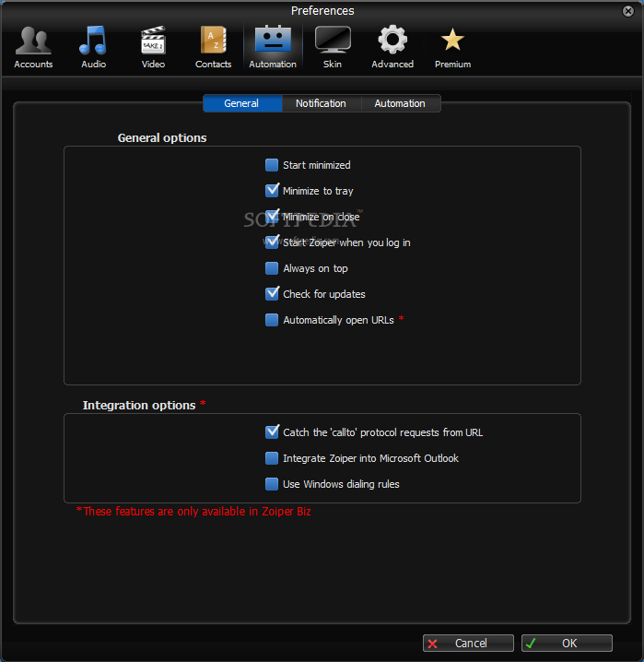Viewport: 644px width, 662px height.
Task: Enable Start minimized checkbox
Action: click(x=272, y=165)
